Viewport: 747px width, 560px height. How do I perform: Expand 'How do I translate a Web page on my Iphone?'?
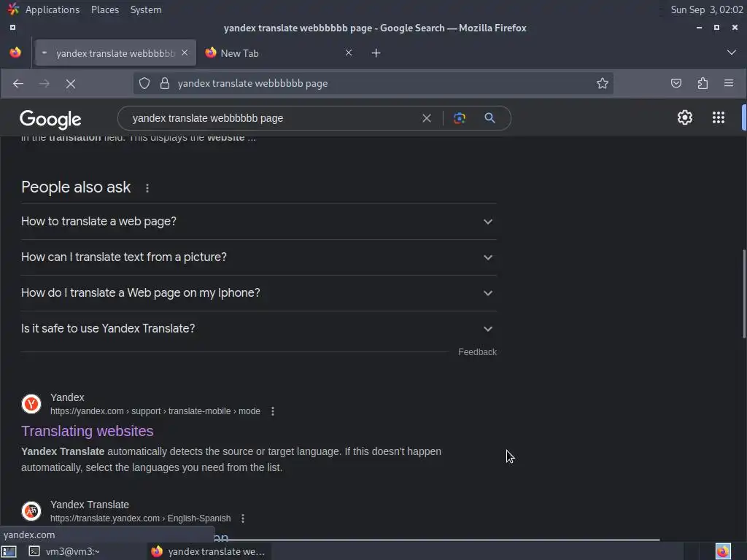pyautogui.click(x=259, y=293)
